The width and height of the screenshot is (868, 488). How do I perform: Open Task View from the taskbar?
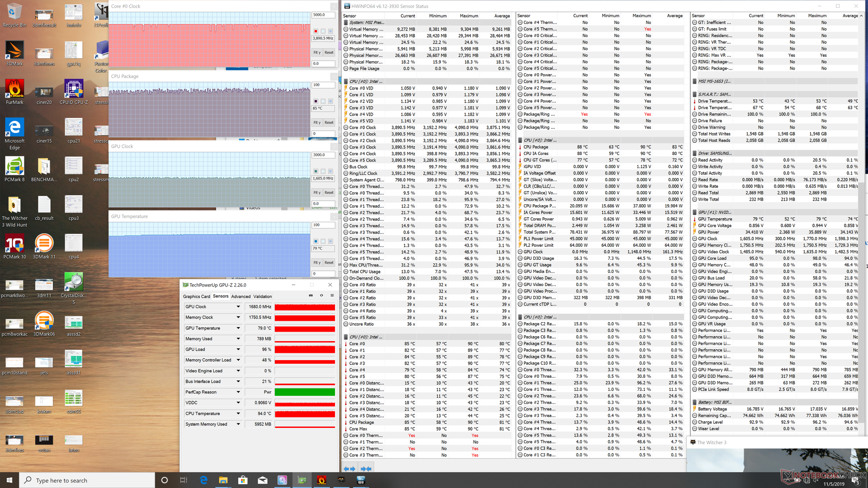[x=184, y=480]
